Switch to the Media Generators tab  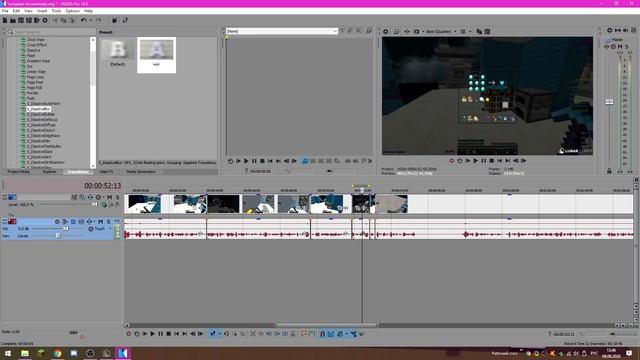point(141,172)
